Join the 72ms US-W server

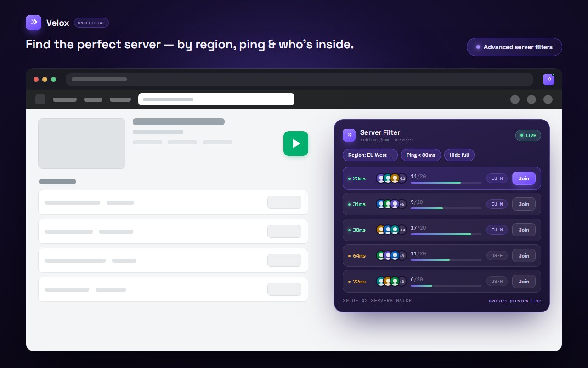pyautogui.click(x=524, y=282)
